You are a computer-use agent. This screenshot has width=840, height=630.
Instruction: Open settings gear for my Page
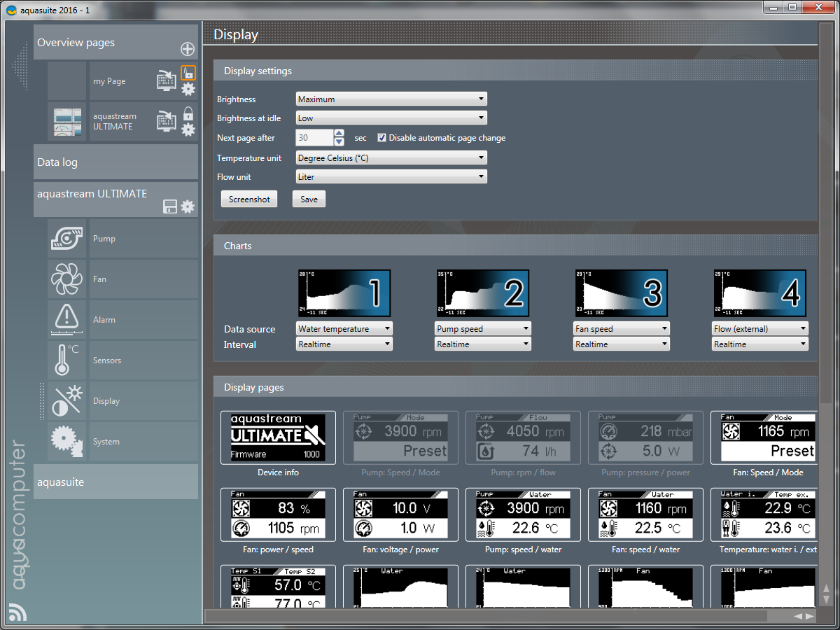[188, 89]
